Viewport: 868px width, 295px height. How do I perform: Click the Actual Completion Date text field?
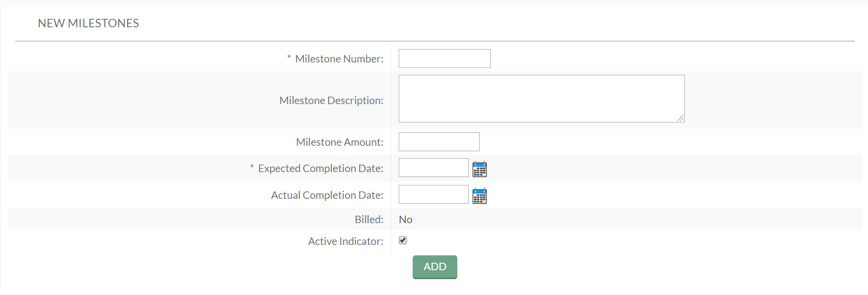pos(434,194)
